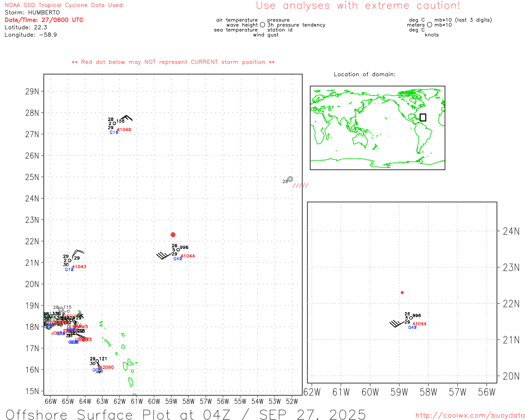Click the 'Storm: HUMBERTO' text
Screen dimensions: 525x420
pyautogui.click(x=32, y=13)
